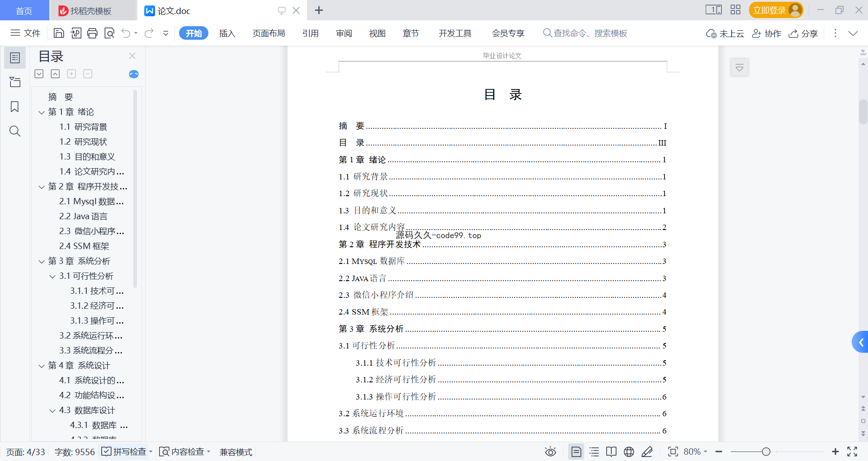Open the blue side assistant arrow
Viewport: 868px width, 461px height.
[860, 342]
